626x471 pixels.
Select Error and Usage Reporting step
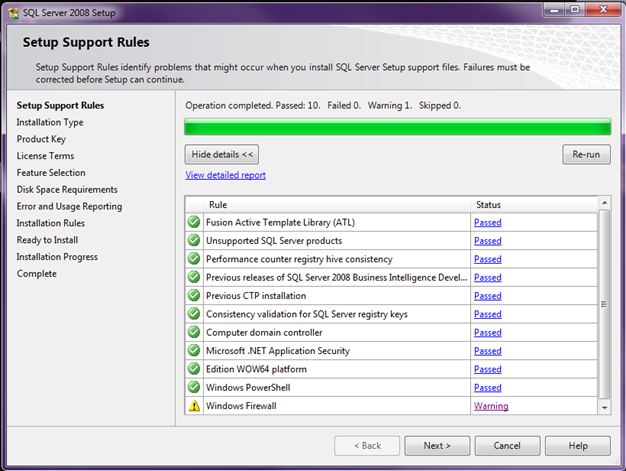[69, 206]
